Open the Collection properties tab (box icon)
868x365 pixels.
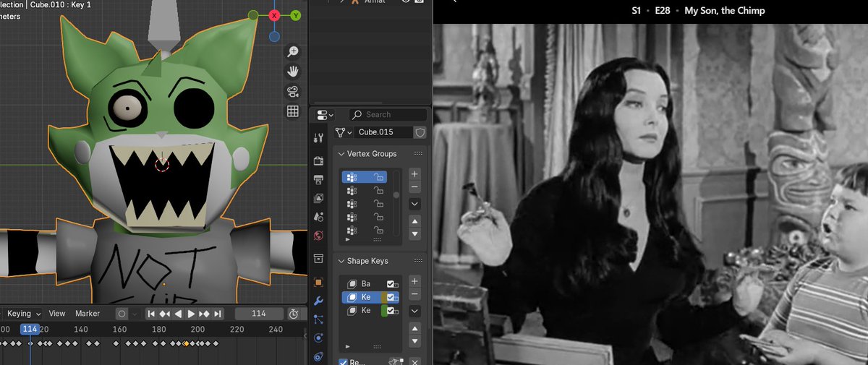319,259
